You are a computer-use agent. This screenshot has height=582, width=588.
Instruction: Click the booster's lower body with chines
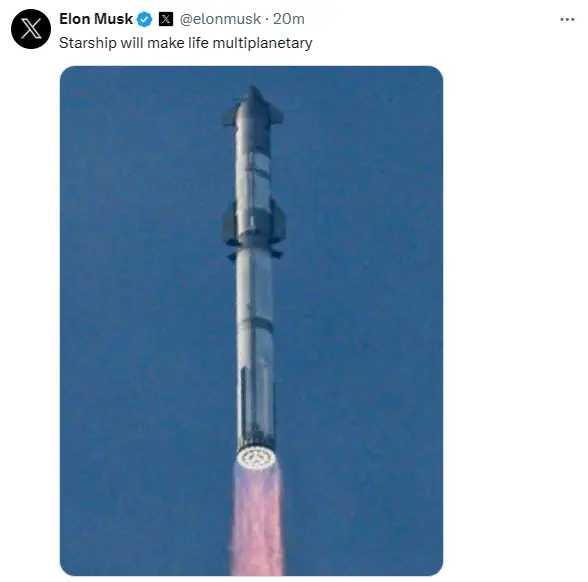[256, 406]
